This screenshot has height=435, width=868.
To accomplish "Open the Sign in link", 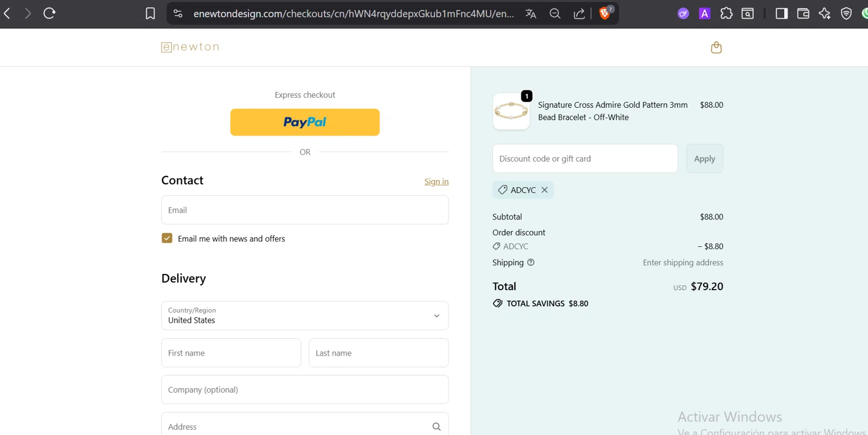I will coord(436,181).
